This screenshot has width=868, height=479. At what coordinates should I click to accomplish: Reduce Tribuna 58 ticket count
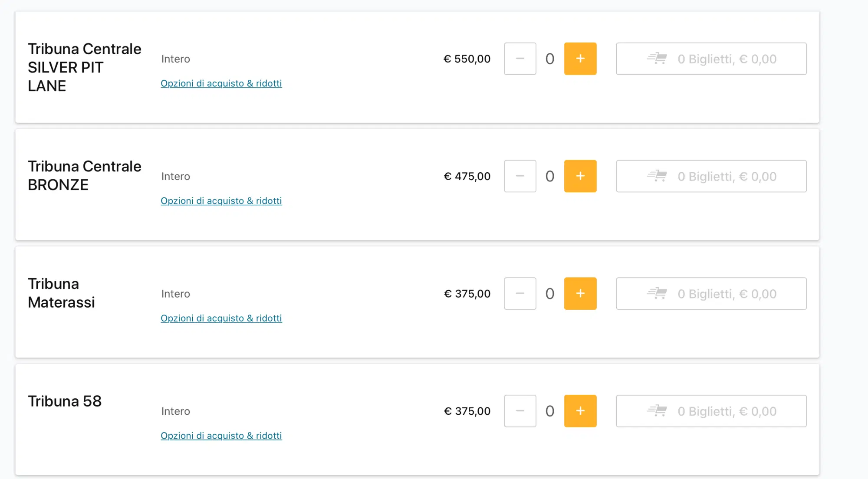[520, 411]
